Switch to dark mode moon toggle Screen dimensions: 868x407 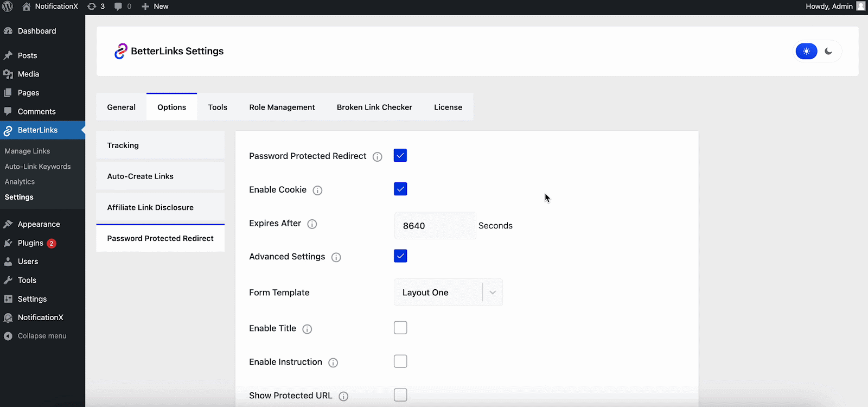pyautogui.click(x=828, y=51)
